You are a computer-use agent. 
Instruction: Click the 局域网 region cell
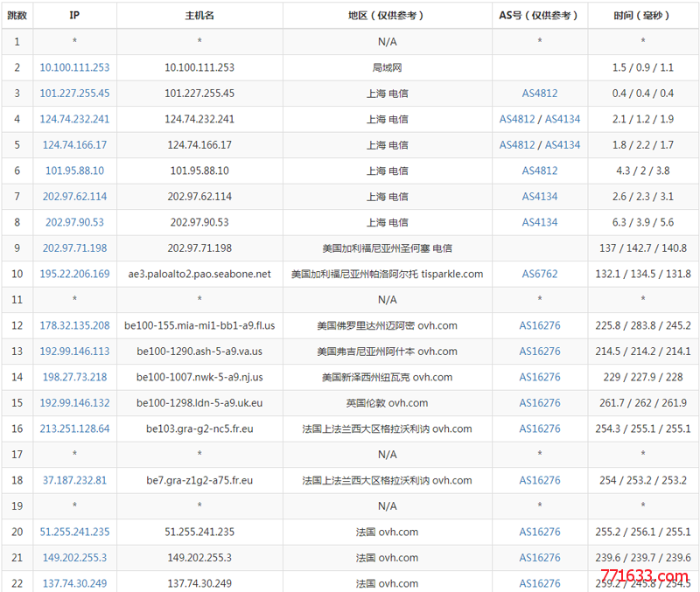[387, 67]
